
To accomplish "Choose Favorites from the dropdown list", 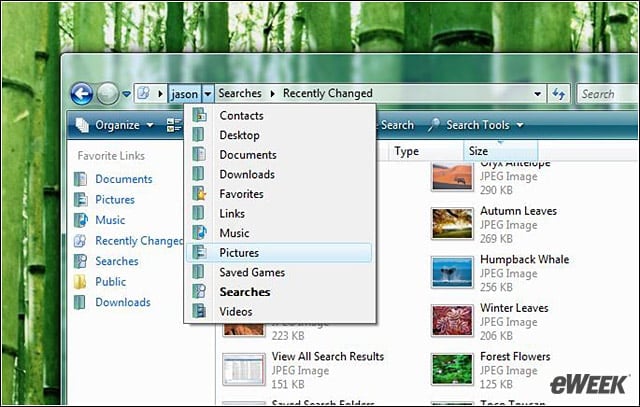I will coord(280,194).
